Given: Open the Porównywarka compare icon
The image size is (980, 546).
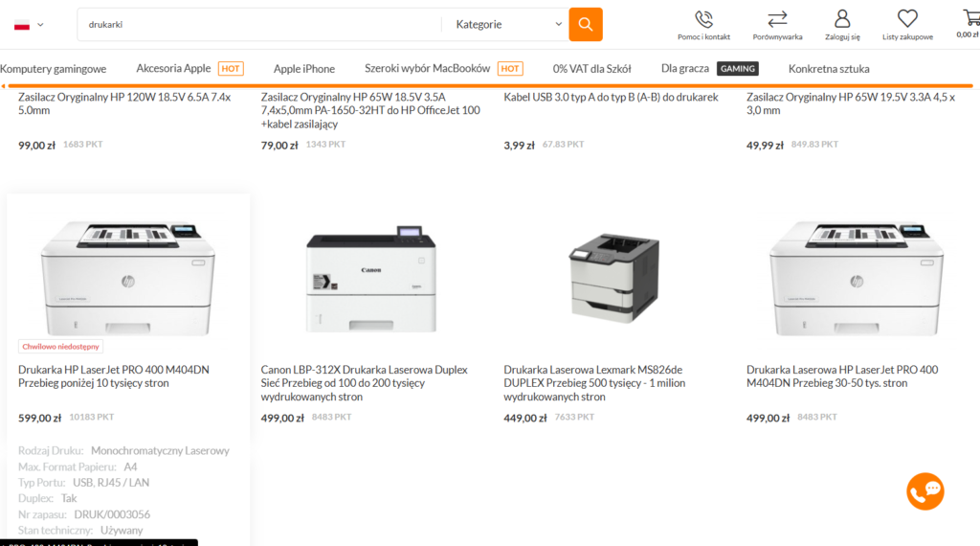Looking at the screenshot, I should pyautogui.click(x=777, y=19).
